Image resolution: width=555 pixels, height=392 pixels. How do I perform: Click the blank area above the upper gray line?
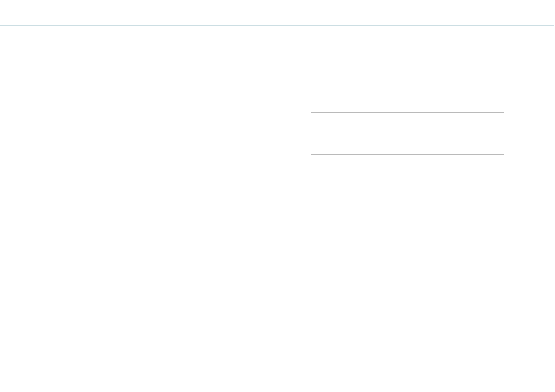point(407,69)
